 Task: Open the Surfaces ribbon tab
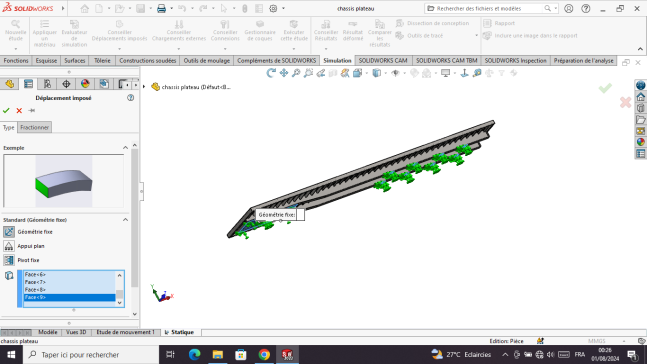click(75, 61)
